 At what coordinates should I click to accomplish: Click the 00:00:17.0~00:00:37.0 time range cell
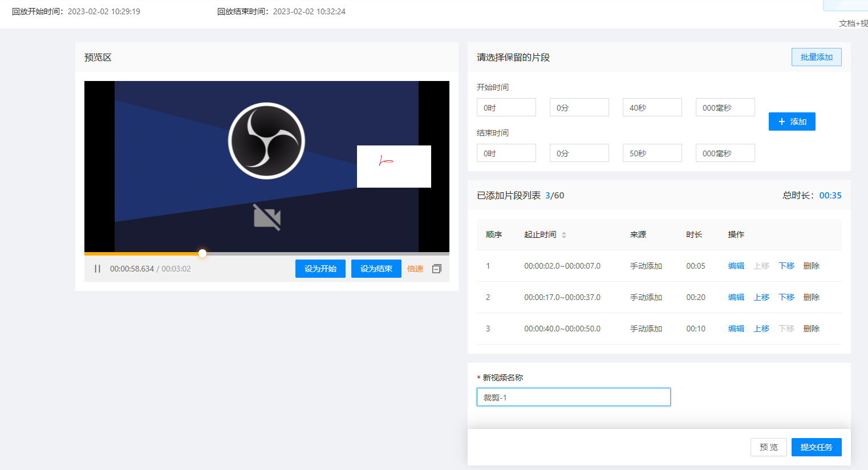pos(562,297)
